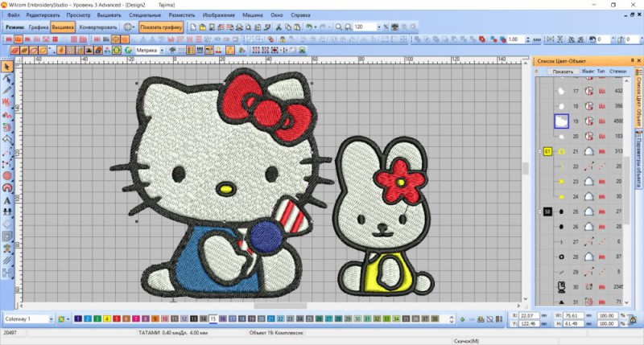The image size is (644, 345).
Task: Toggle the show grid icon
Action: (x=70, y=51)
